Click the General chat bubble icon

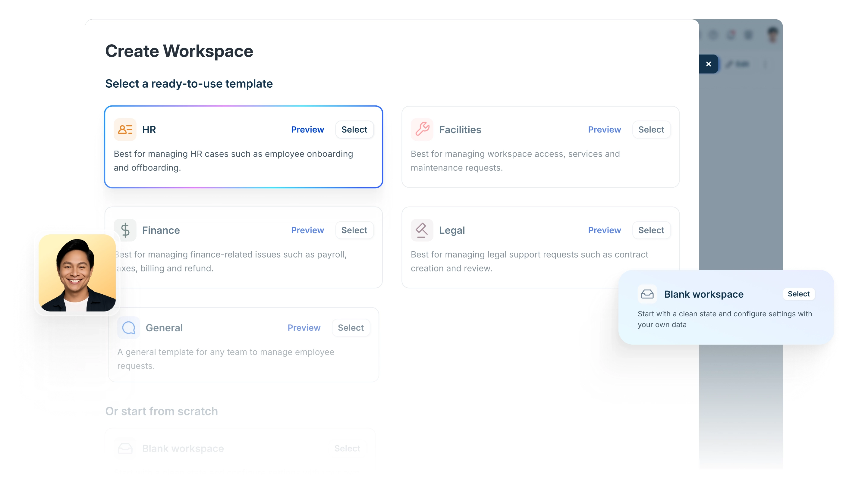[128, 328]
